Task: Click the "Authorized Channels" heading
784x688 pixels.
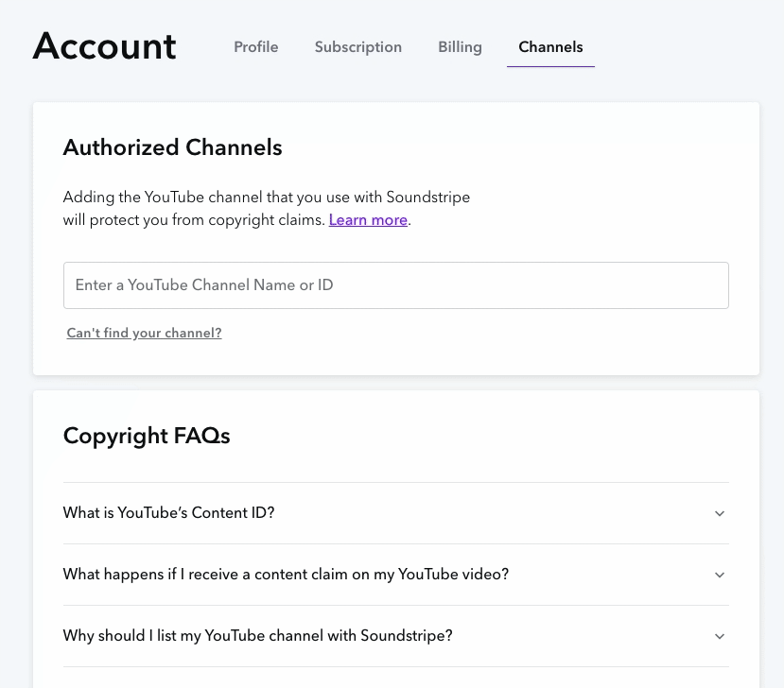Action: (172, 147)
